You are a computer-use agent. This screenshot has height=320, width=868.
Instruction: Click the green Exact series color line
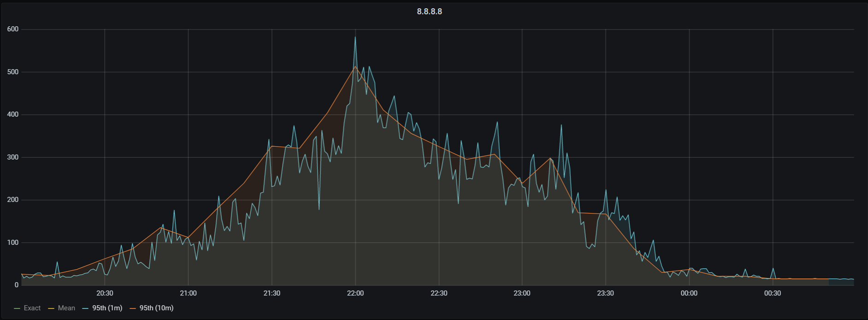point(18,308)
